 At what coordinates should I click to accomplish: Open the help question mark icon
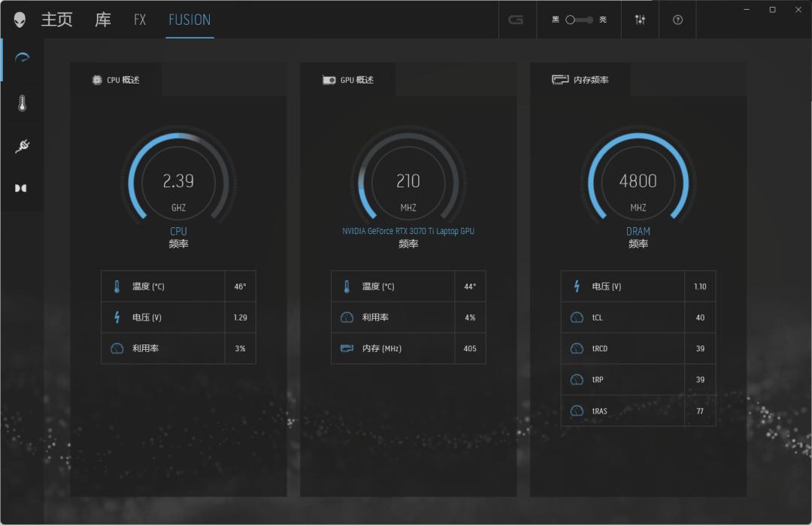pos(677,20)
